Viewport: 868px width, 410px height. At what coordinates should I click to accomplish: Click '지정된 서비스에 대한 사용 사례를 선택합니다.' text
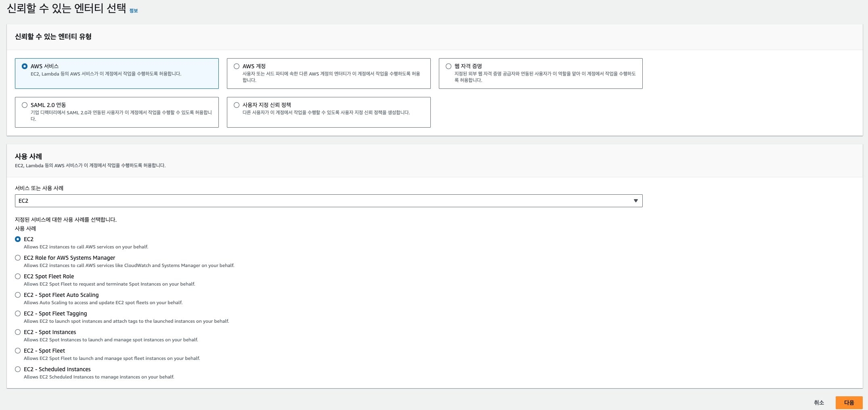click(66, 220)
